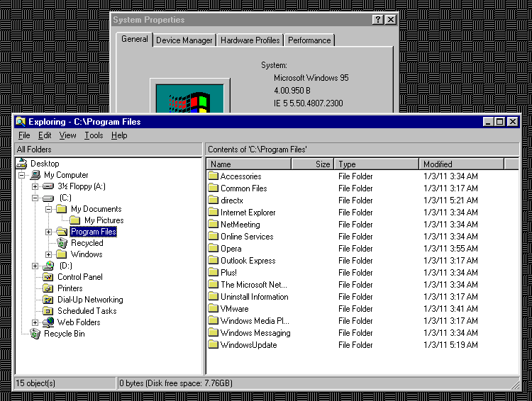Click the Control Panel folder icon
This screenshot has height=401, width=532.
pyautogui.click(x=48, y=277)
